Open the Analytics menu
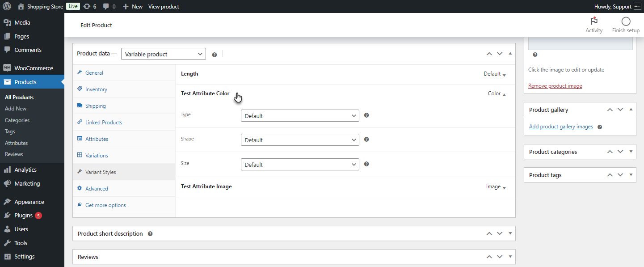The width and height of the screenshot is (644, 267). click(x=32, y=170)
